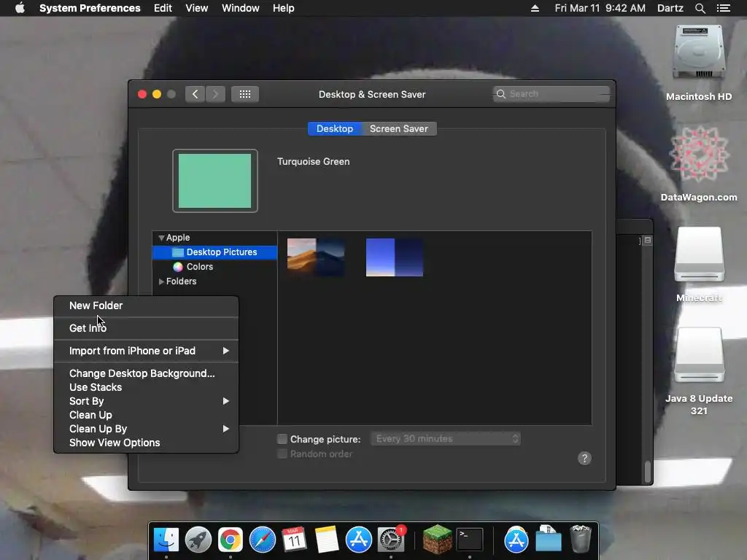
Task: Click the date and time in menu bar
Action: [x=600, y=8]
